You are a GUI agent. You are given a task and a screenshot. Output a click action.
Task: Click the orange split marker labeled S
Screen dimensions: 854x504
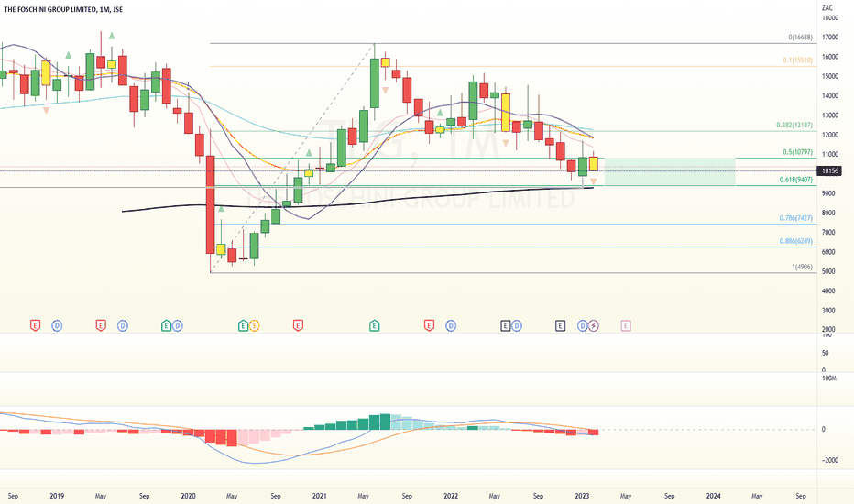254,326
